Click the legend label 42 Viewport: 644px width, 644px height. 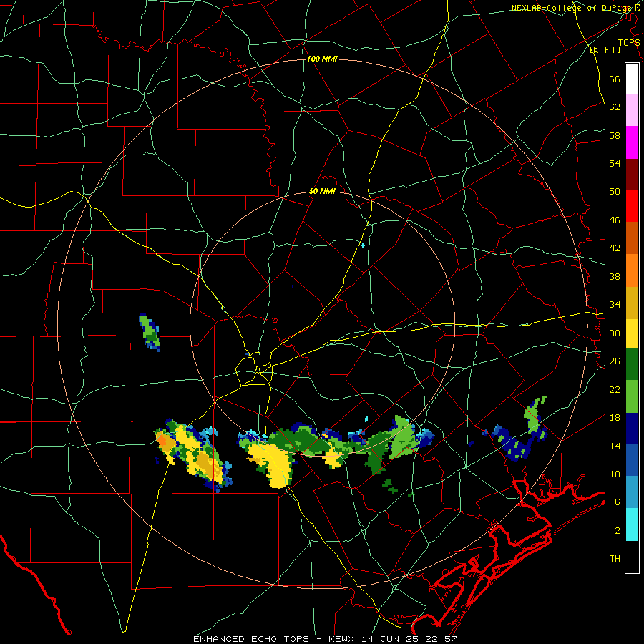pyautogui.click(x=615, y=248)
